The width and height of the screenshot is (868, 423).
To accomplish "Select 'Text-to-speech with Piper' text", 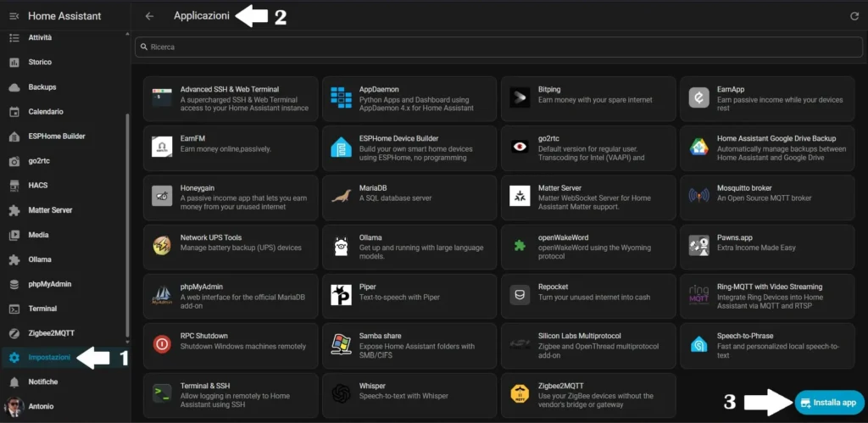I will (x=399, y=298).
